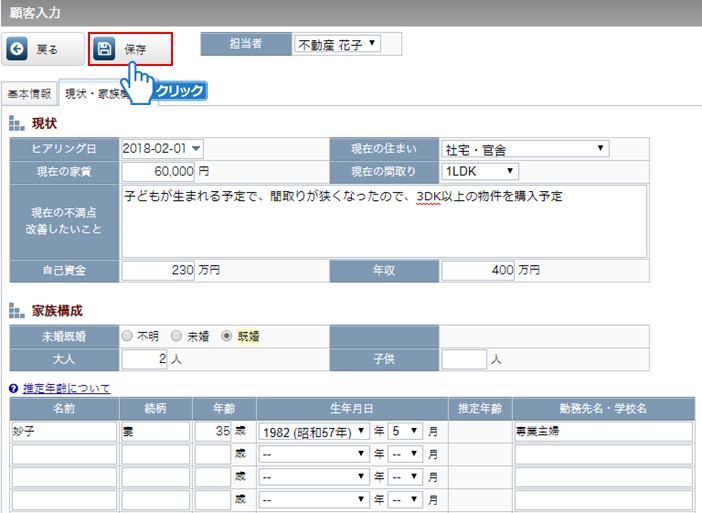Click the 現状 section header icon
702x513 pixels.
click(16, 123)
